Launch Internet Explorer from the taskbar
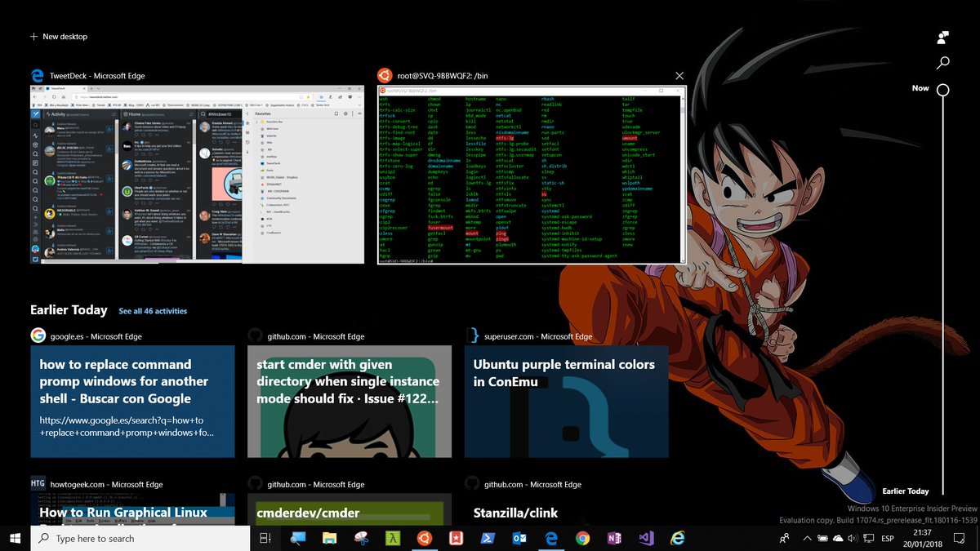Viewport: 980px width, 551px height. coord(678,538)
